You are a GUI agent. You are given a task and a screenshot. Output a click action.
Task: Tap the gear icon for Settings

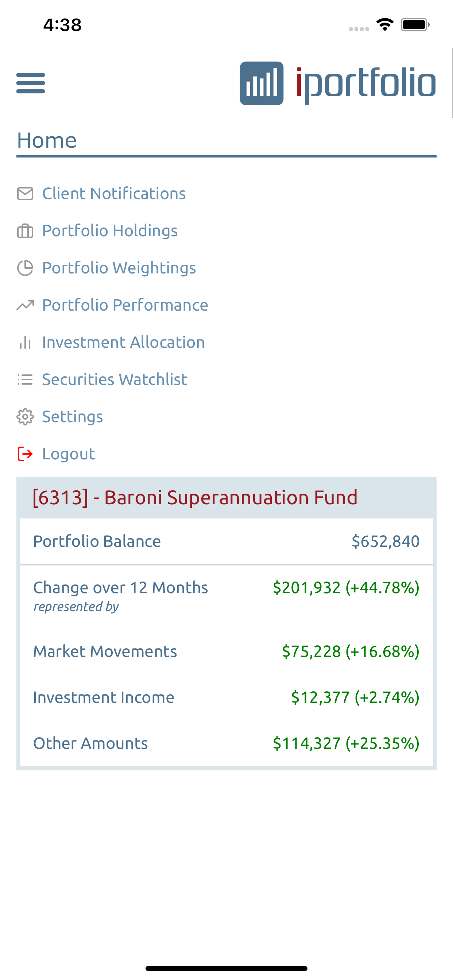point(25,417)
